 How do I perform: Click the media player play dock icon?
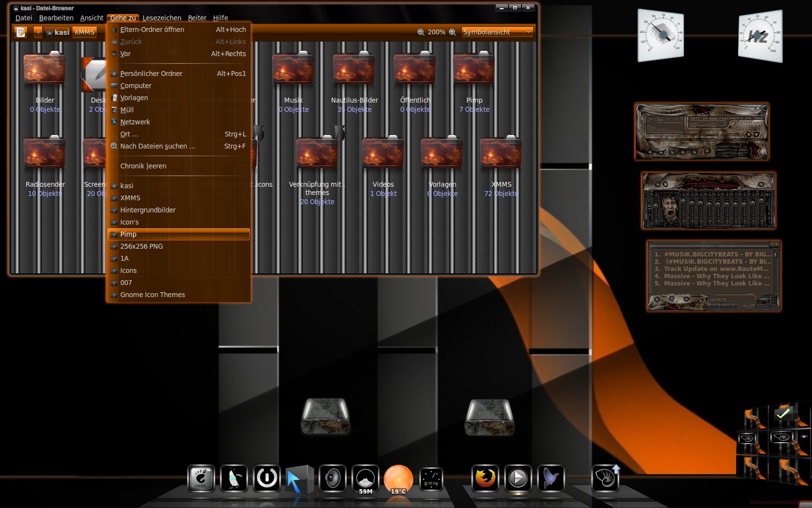pos(518,478)
